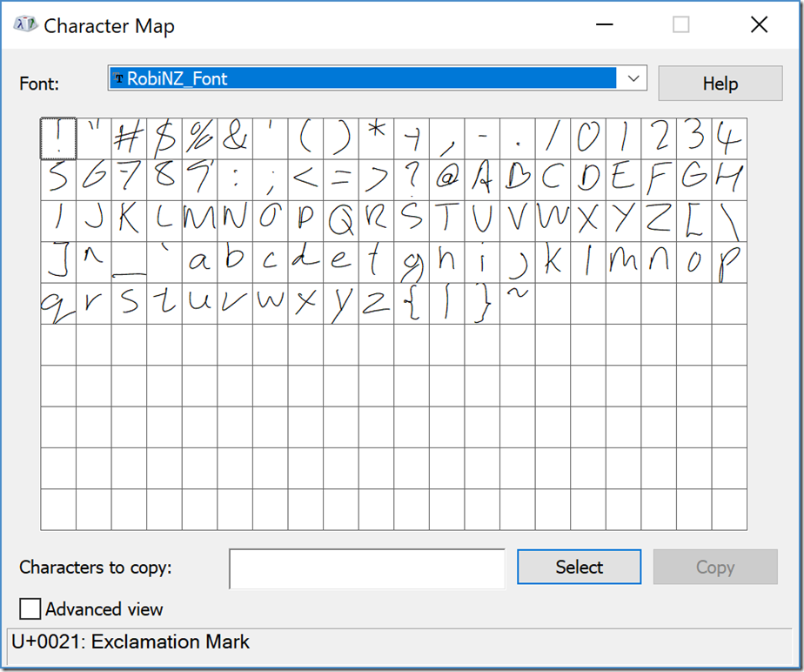The image size is (804, 672).
Task: Select the hash # character cell
Action: coord(129,138)
